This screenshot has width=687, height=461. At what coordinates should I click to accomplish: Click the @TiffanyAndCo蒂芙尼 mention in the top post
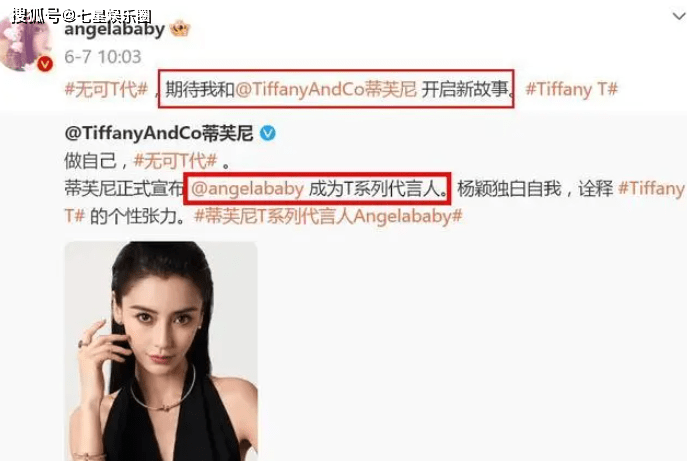tap(326, 89)
